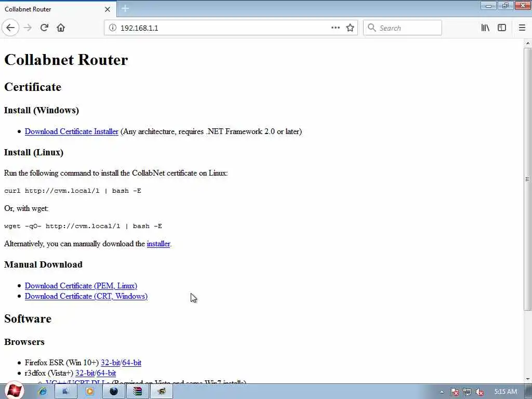Open a new tab with plus button
The width and height of the screenshot is (532, 399).
click(125, 9)
